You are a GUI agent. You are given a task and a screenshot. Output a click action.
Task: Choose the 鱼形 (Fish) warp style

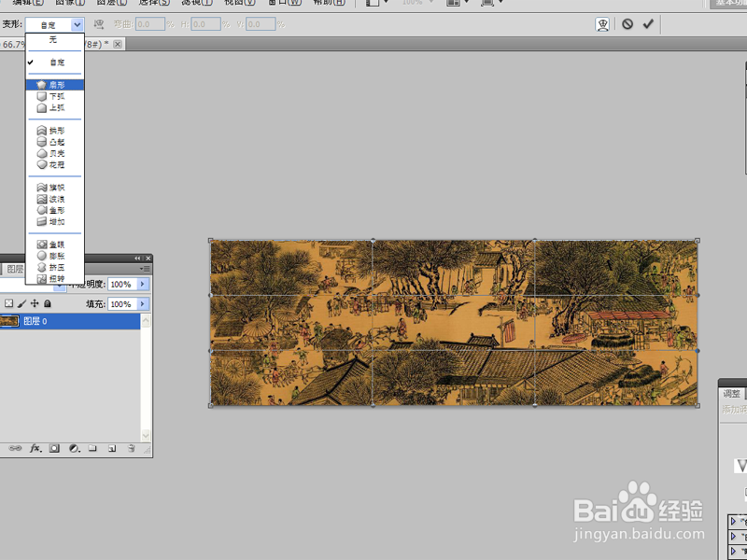[55, 210]
